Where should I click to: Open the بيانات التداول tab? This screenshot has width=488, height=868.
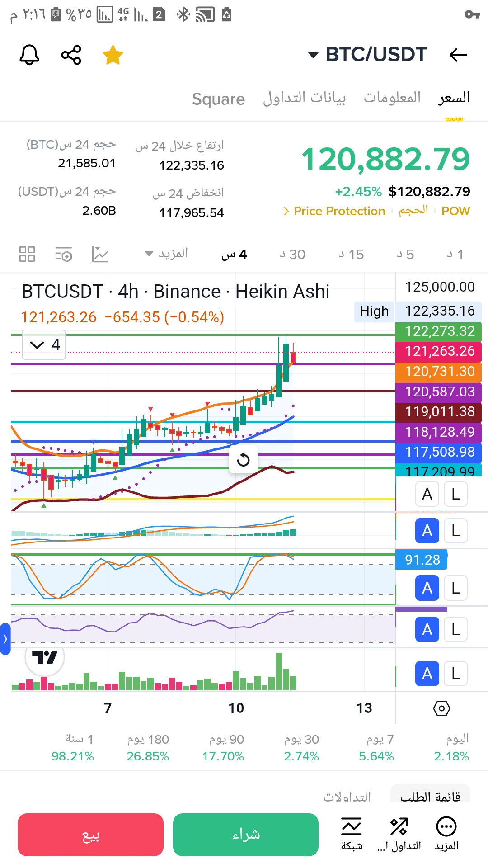tap(305, 98)
